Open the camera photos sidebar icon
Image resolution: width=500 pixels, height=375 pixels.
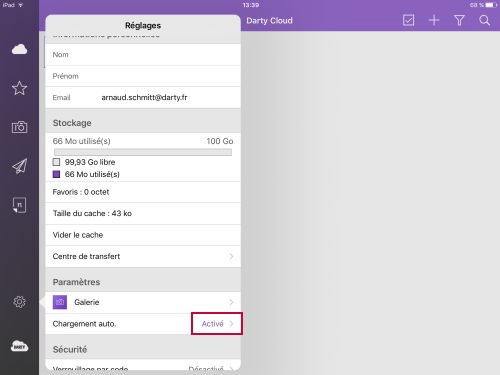pos(19,127)
